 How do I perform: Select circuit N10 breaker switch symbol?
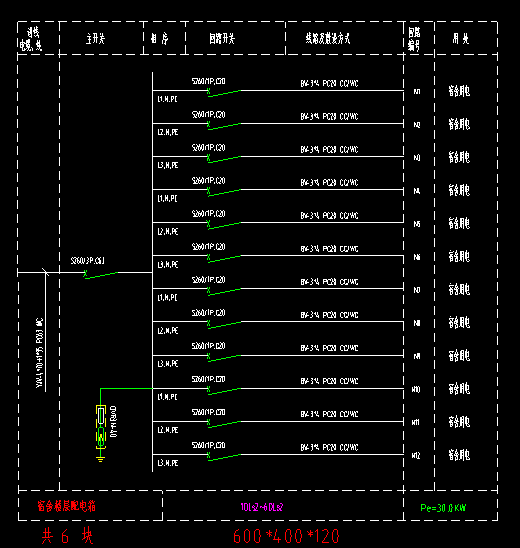click(x=224, y=390)
